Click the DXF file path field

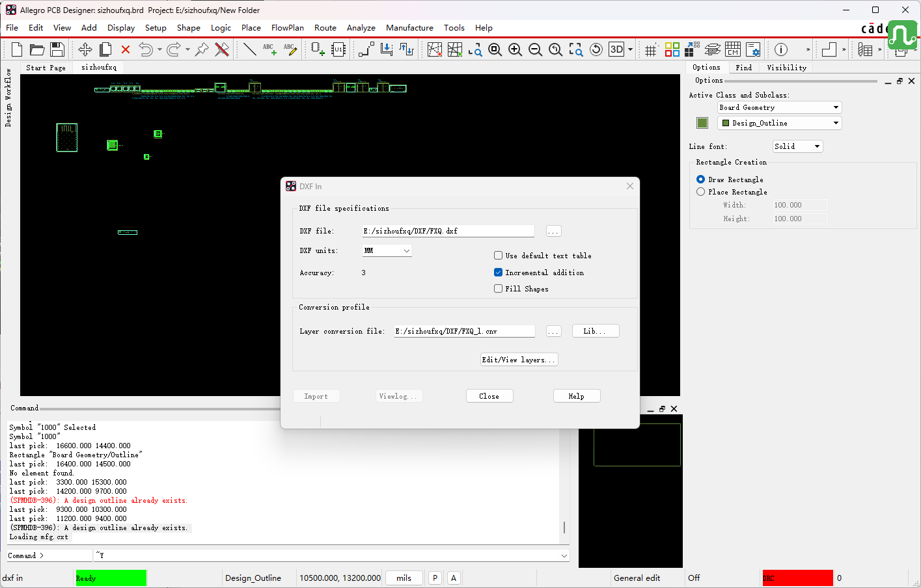448,231
